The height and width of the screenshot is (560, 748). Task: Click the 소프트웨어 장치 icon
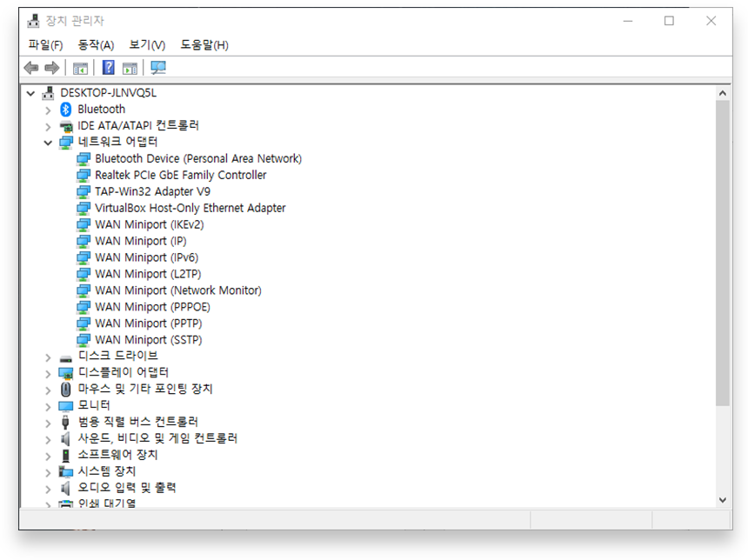[x=66, y=455]
